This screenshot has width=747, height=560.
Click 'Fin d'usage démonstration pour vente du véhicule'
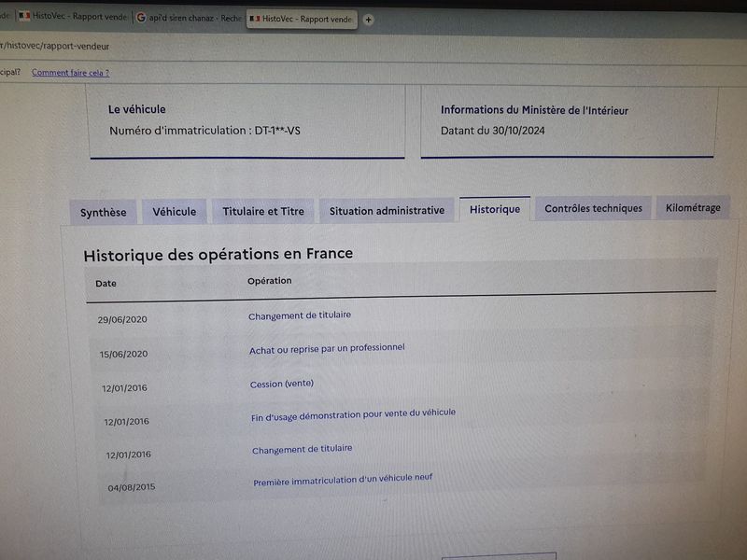click(x=353, y=414)
